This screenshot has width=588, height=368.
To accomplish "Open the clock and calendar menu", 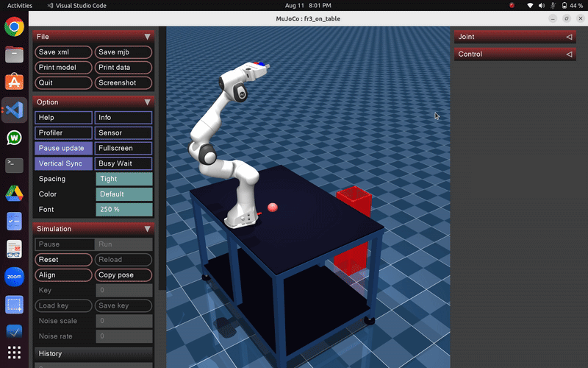I will (x=308, y=6).
